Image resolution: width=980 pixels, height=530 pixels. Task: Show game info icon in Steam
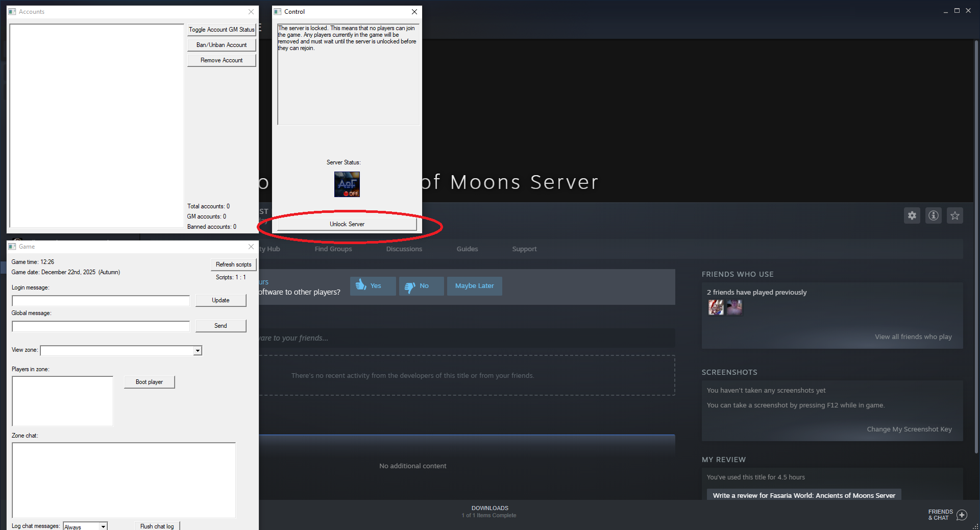(934, 215)
